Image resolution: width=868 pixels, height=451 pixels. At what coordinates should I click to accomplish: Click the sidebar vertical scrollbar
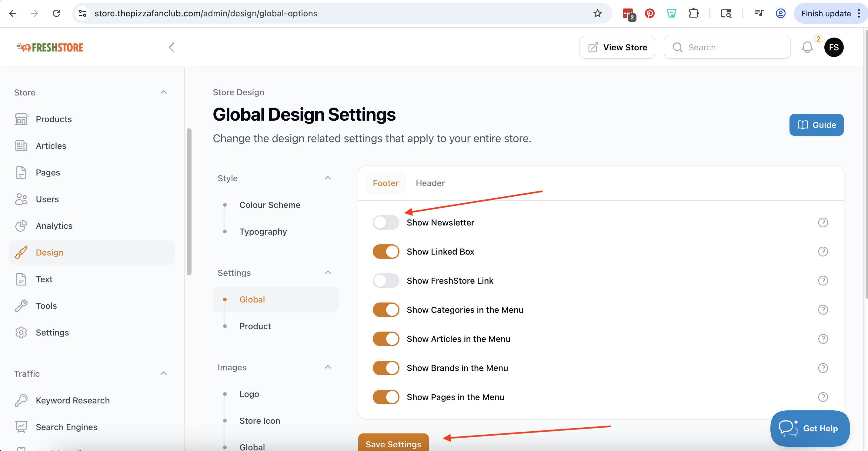tap(189, 202)
